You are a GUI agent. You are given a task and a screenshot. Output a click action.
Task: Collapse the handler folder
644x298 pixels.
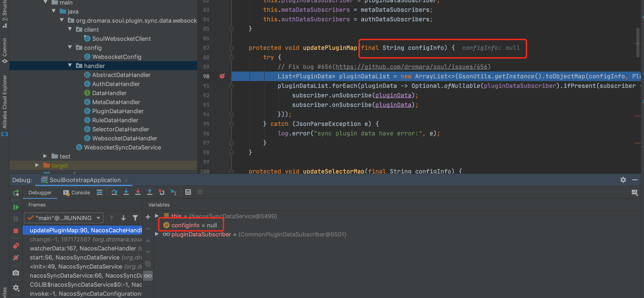pos(70,65)
